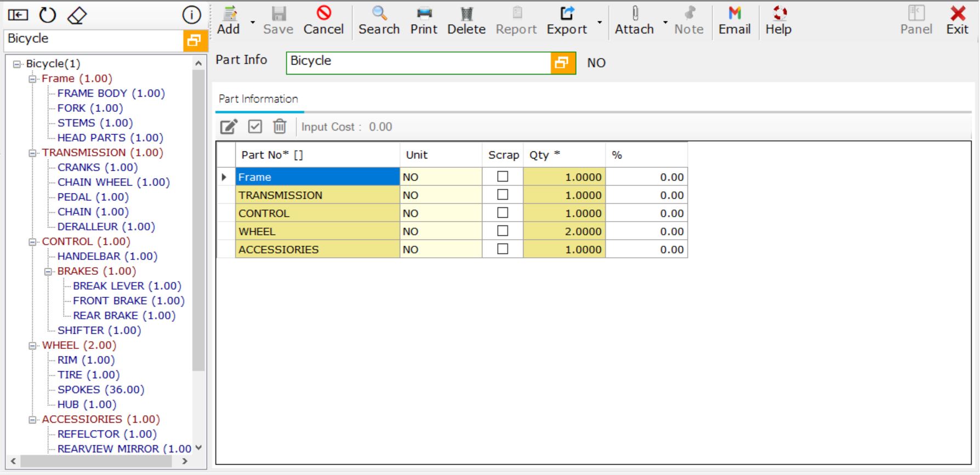This screenshot has width=980, height=475.
Task: Click the trash icon in Part Information
Action: pos(280,127)
